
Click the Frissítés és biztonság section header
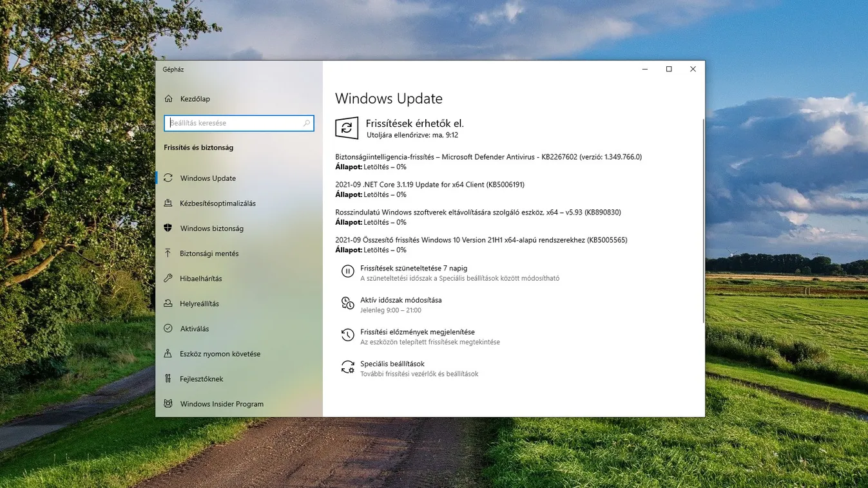pos(198,147)
